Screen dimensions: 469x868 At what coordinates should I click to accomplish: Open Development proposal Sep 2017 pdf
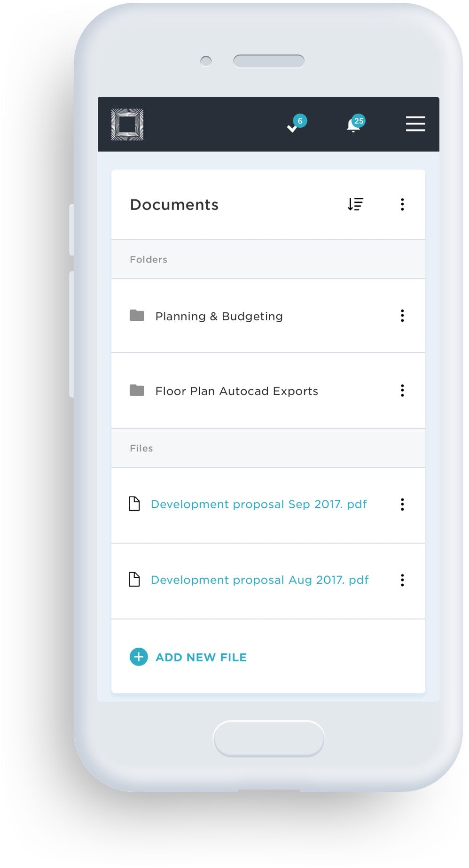click(258, 504)
